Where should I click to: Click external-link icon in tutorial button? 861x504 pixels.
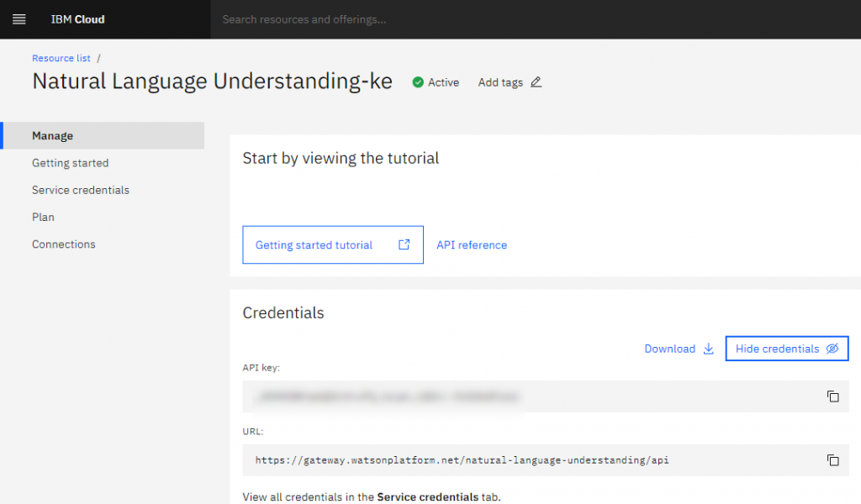tap(404, 244)
